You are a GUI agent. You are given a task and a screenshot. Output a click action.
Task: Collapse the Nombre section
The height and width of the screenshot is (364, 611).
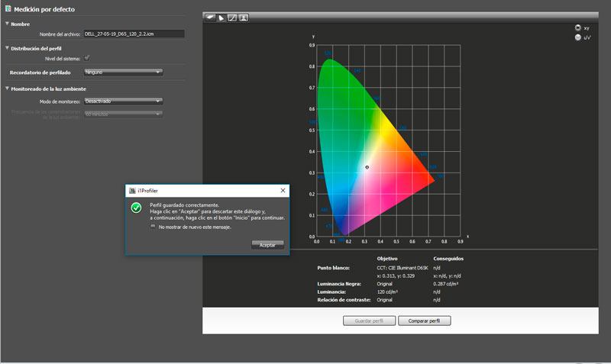click(x=7, y=24)
